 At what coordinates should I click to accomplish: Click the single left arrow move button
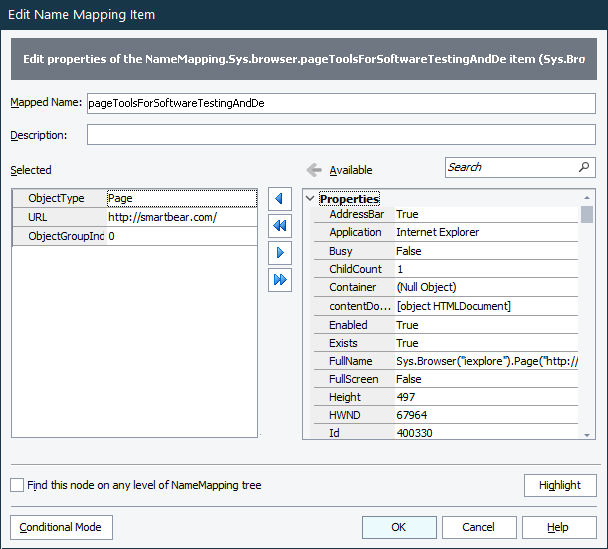(280, 199)
